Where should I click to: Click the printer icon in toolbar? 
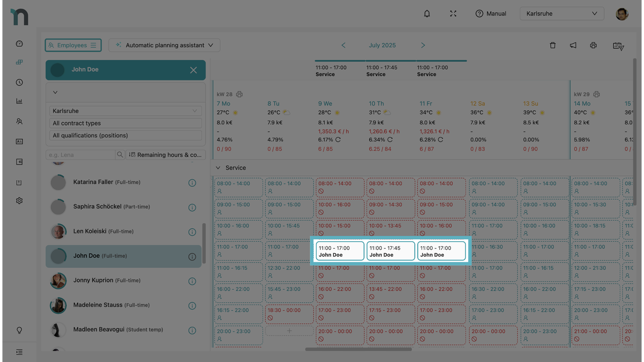click(x=593, y=45)
